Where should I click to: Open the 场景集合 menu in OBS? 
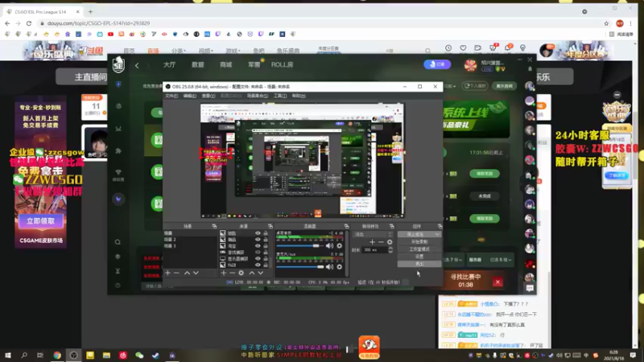[x=258, y=96]
